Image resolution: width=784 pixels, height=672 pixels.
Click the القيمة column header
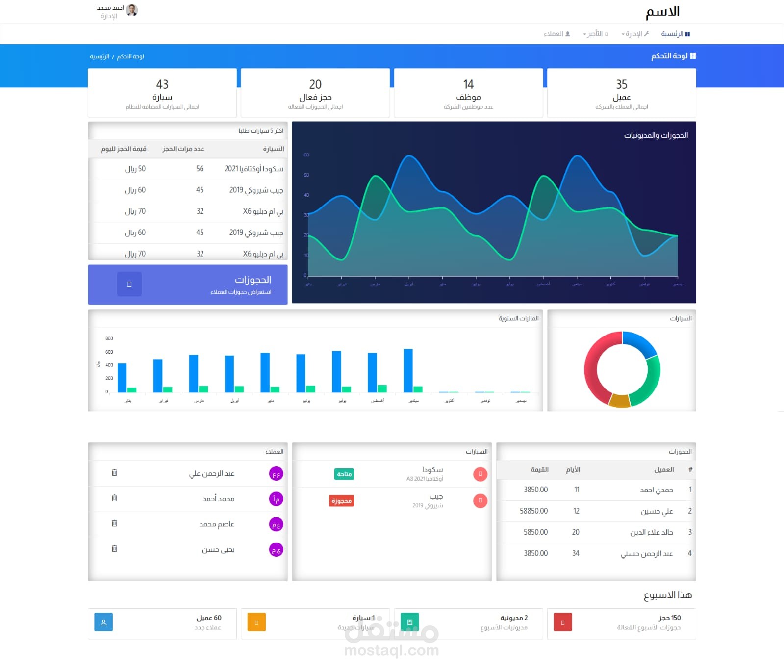(539, 470)
